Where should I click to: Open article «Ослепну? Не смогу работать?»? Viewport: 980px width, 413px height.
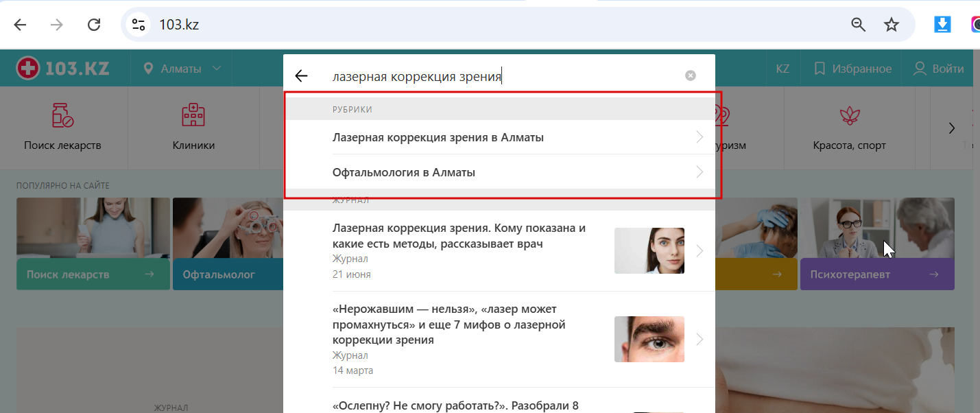(455, 405)
